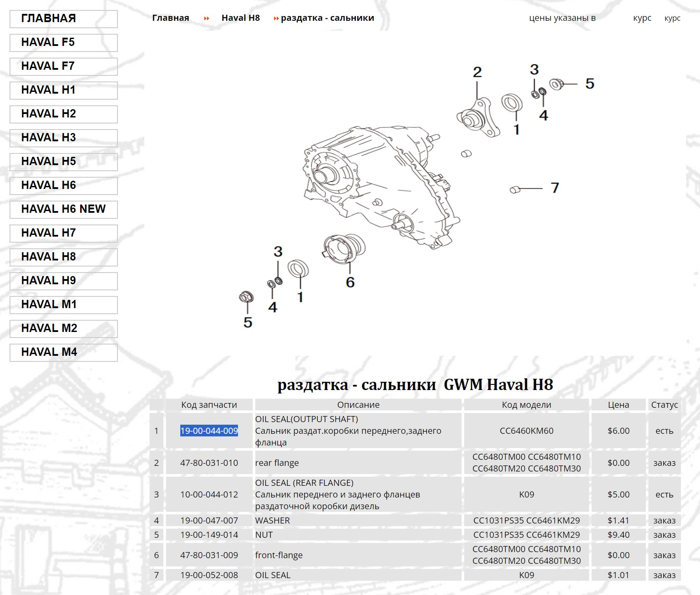Navigate to HAVAL H8 sidebar item
This screenshot has height=595, width=700.
point(64,257)
